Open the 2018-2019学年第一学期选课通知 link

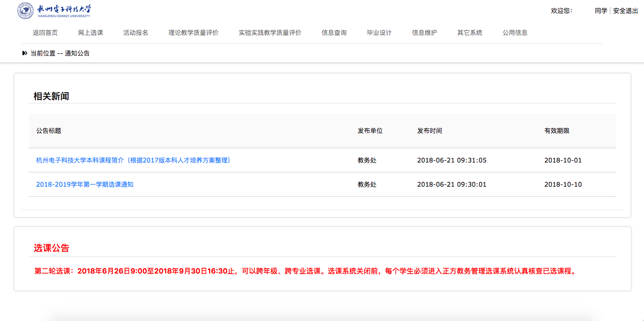(x=85, y=184)
